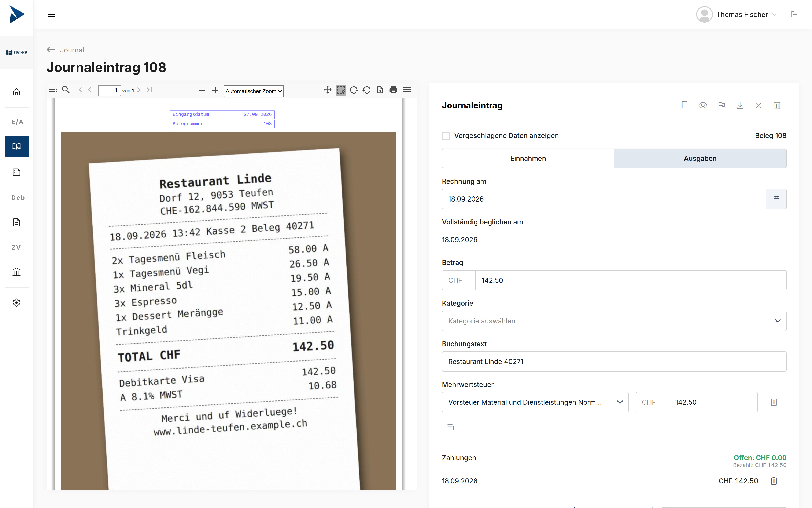Remove the Mehrwertsteuer line

click(x=774, y=402)
